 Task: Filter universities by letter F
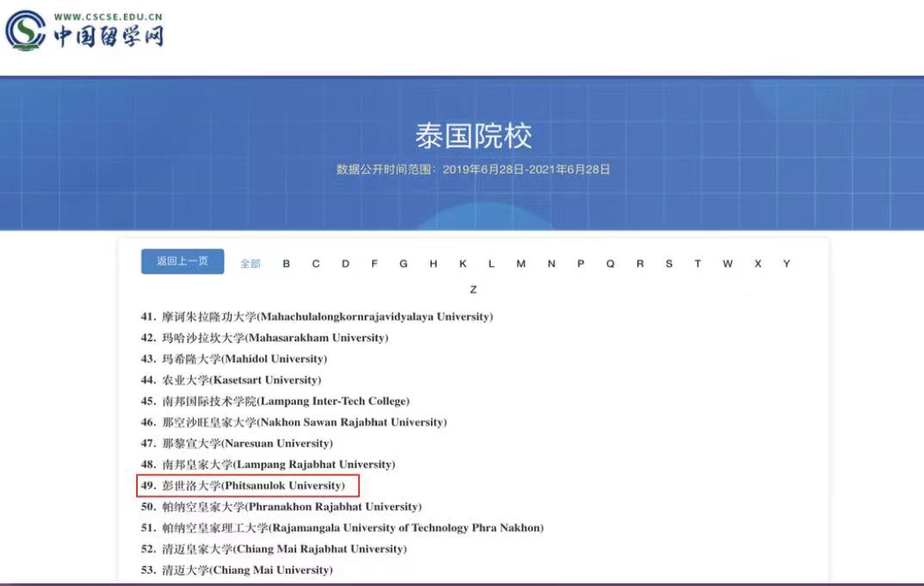click(375, 264)
